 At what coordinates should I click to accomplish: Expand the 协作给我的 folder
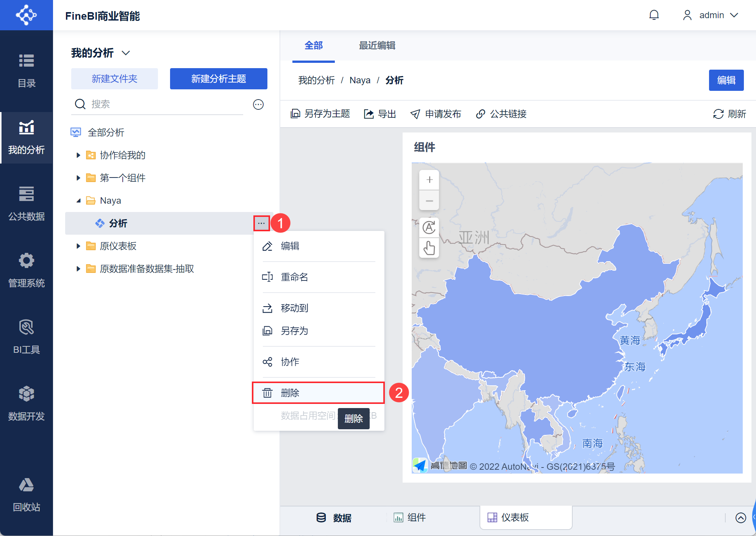tap(78, 155)
